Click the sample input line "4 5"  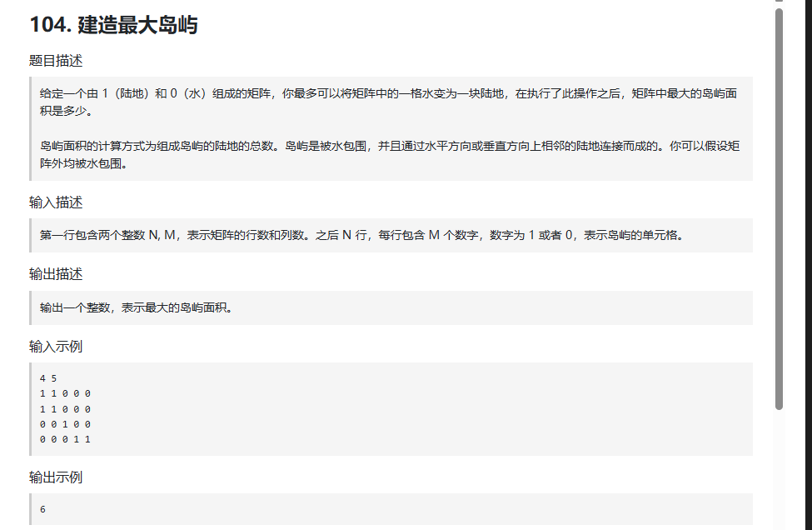tap(48, 378)
